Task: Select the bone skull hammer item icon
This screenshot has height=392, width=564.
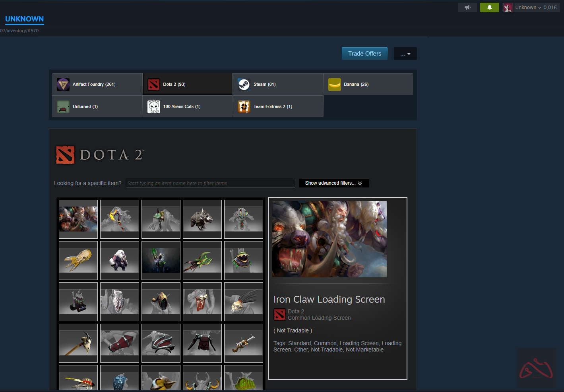Action: coord(78,343)
